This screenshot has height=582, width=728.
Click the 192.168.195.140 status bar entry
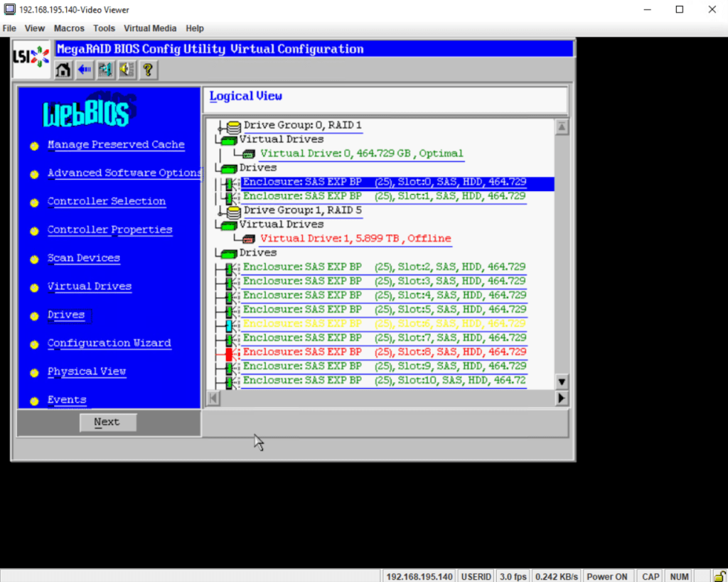(x=419, y=576)
